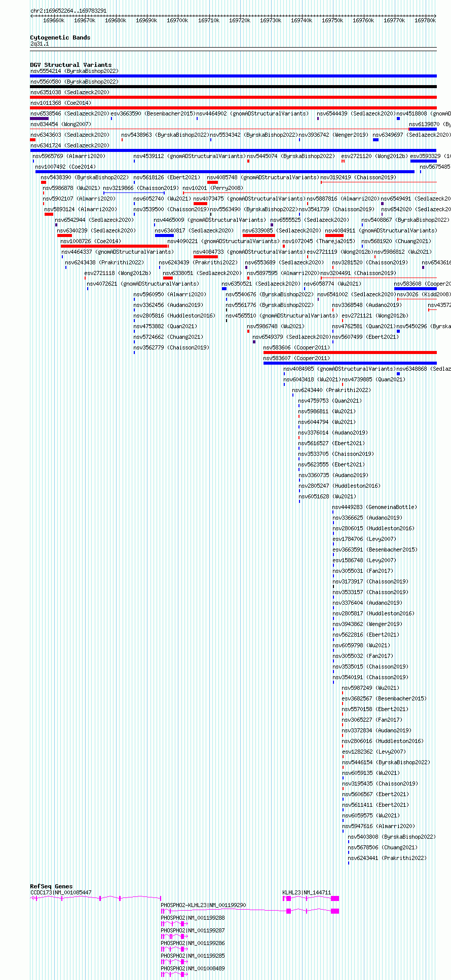
Task: Open variant nsv3943862 (Wenger2019) label
Action: [x=367, y=624]
